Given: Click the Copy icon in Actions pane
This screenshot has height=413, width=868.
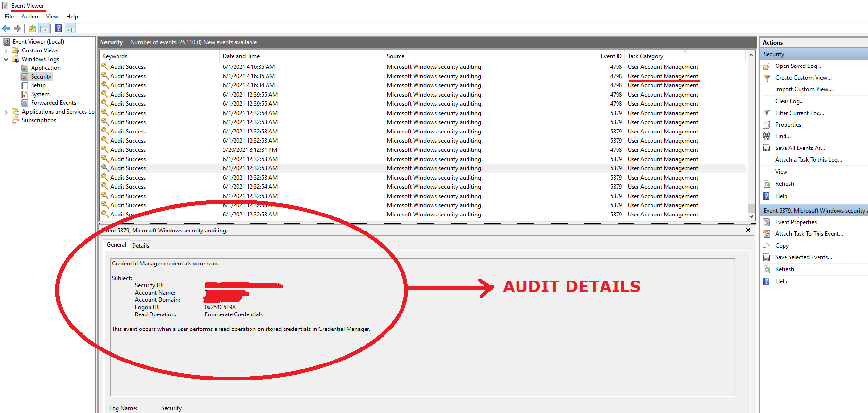Looking at the screenshot, I should (x=767, y=246).
